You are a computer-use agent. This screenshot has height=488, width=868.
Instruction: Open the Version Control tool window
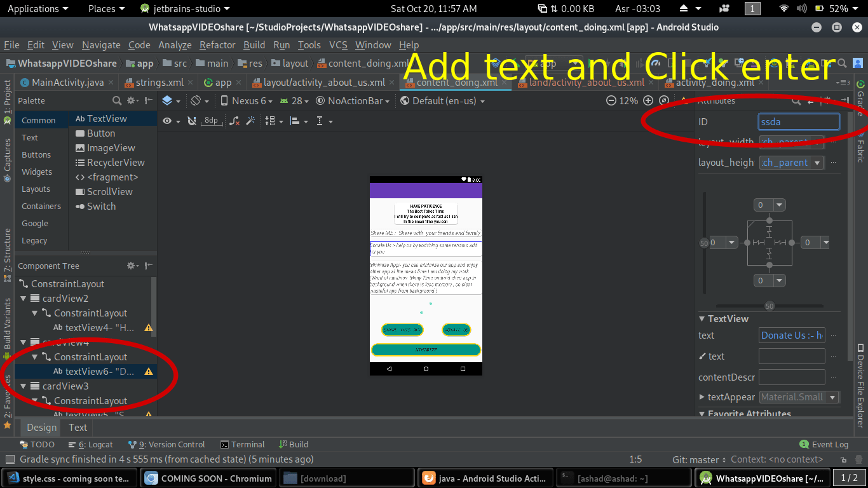pos(166,444)
